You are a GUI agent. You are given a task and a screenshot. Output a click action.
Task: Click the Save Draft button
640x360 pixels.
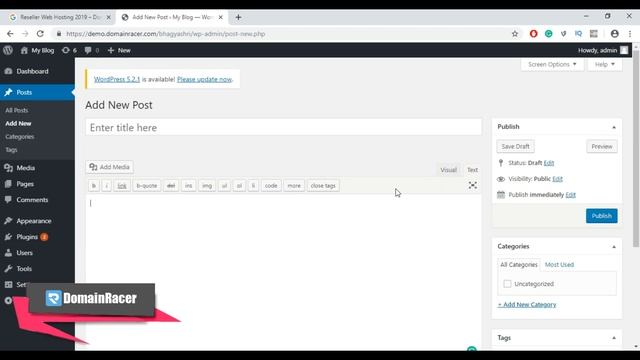tap(516, 147)
